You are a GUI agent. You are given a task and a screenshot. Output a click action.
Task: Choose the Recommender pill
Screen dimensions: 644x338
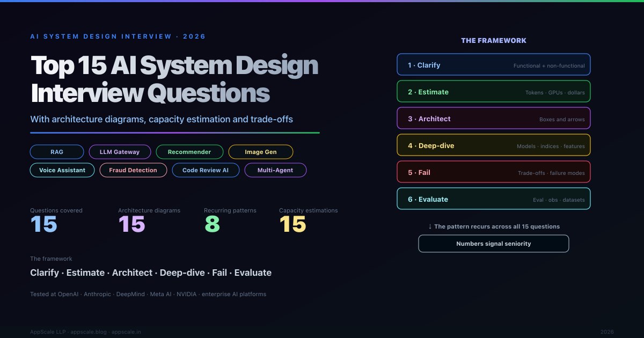(189, 152)
